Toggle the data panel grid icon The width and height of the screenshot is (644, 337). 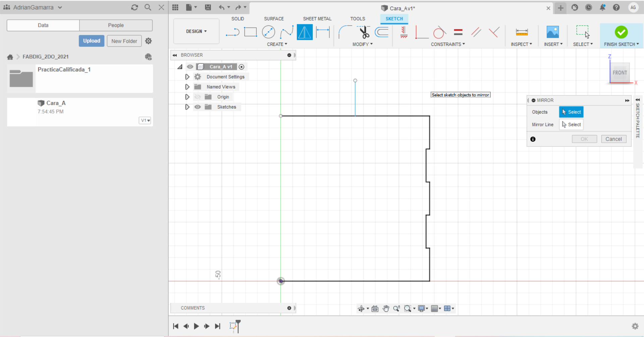click(175, 7)
